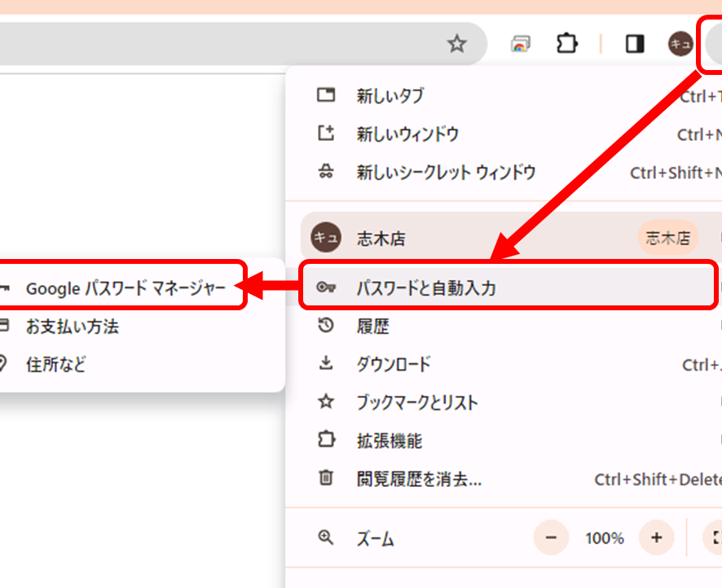The width and height of the screenshot is (722, 588).
Task: Click 閲覧履歴を消去... menu item
Action: pos(419,479)
